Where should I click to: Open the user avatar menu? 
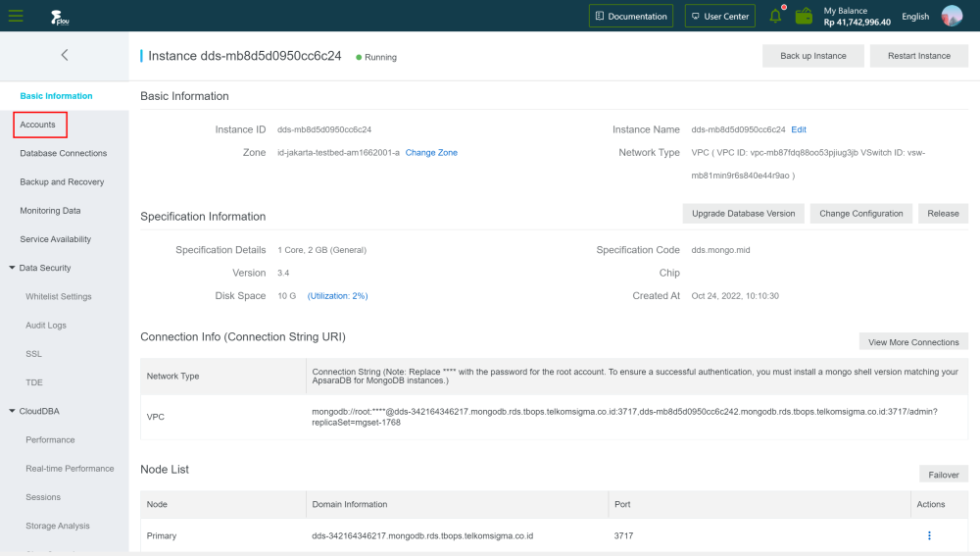(952, 16)
